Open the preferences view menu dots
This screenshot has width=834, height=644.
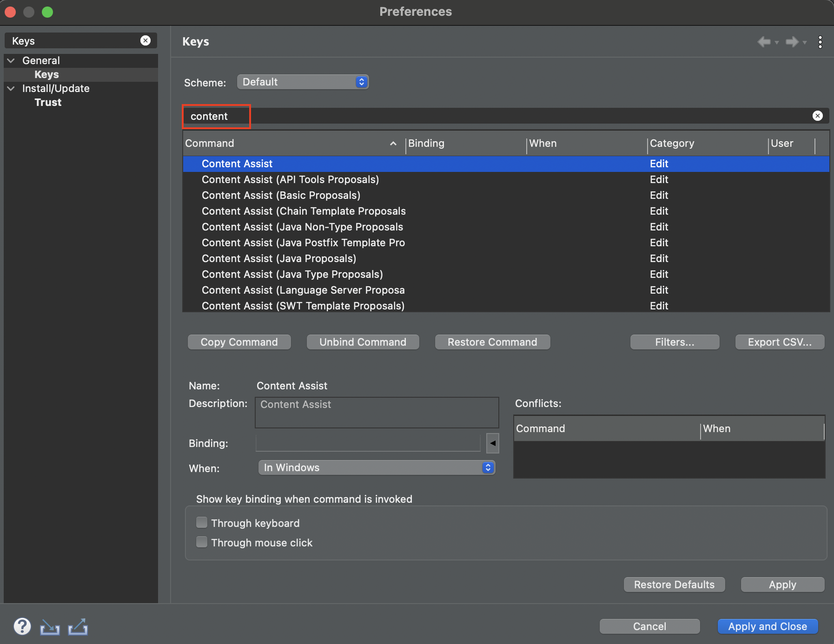820,42
